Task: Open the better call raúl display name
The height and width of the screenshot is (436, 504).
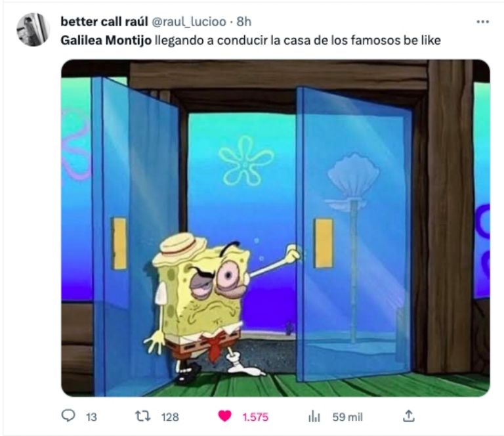Action: coord(104,22)
